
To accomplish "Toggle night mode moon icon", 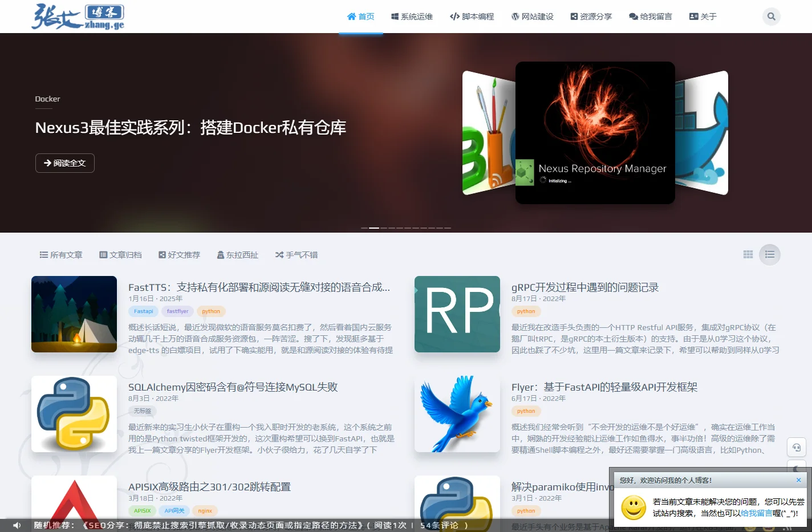I will (x=797, y=468).
